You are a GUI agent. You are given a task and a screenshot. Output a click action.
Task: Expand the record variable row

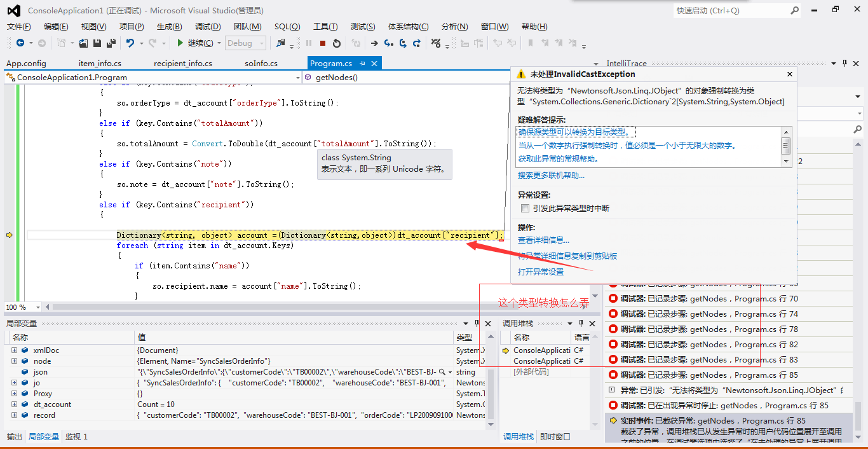[x=14, y=415]
